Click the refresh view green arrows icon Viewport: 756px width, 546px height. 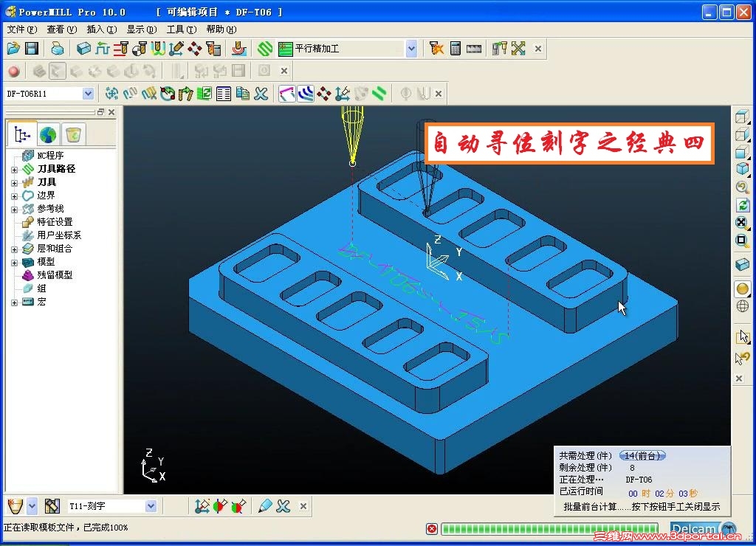pos(743,205)
